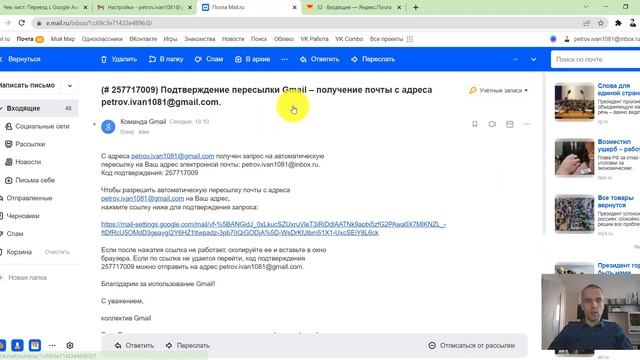Open the Входящие folder
The width and height of the screenshot is (640, 360).
pos(38,108)
